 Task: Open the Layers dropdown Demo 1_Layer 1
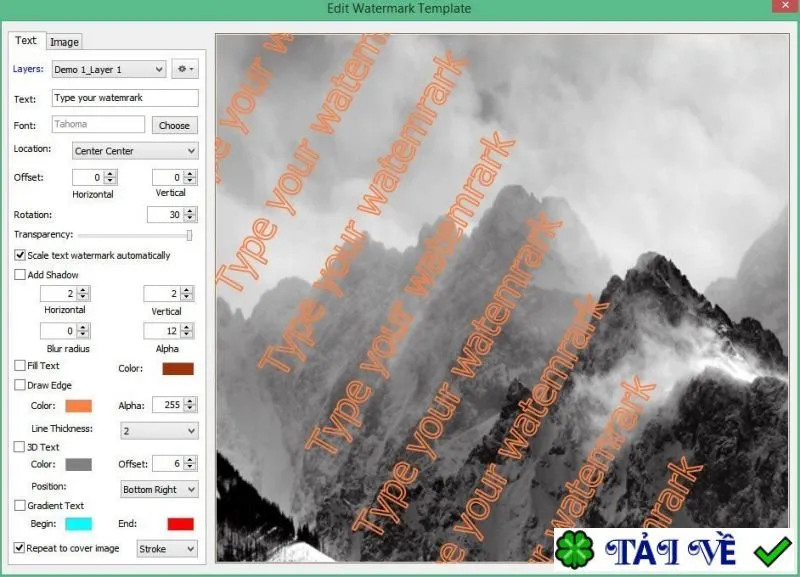pyautogui.click(x=109, y=69)
